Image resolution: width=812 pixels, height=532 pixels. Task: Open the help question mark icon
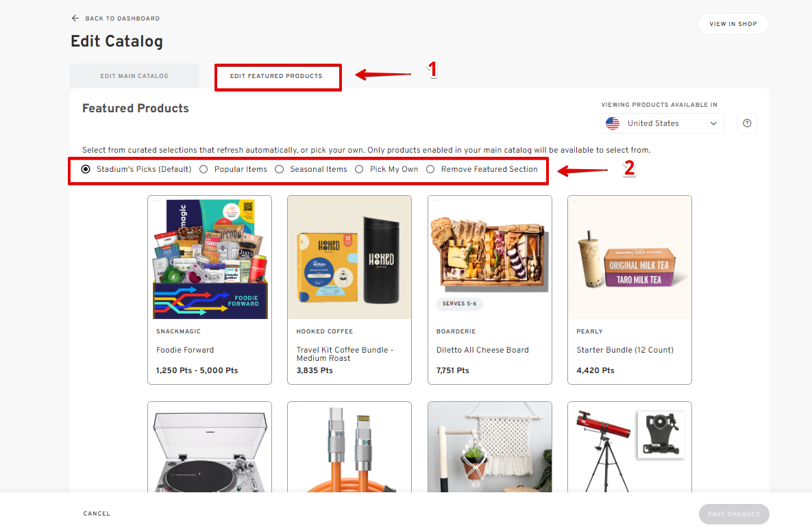(x=747, y=123)
